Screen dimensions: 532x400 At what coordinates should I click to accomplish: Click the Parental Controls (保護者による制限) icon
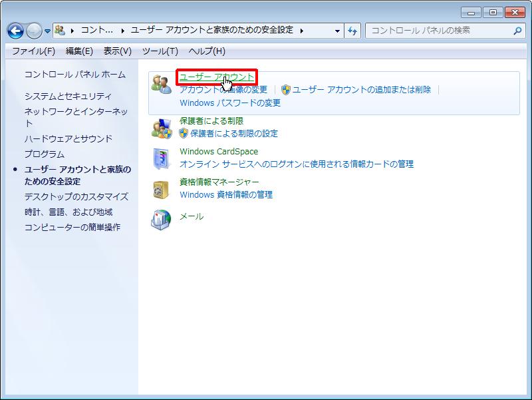tap(162, 128)
